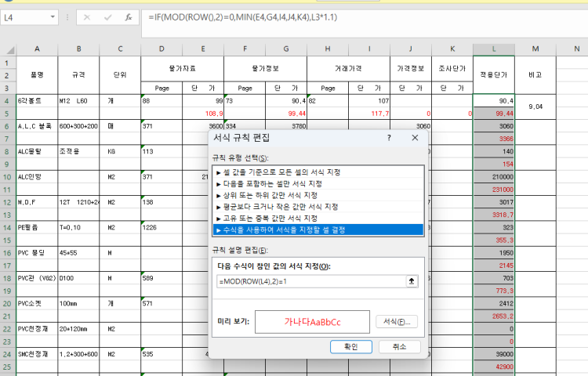This screenshot has height=376, width=588.
Task: Click cell L10 showing 210000
Action: click(494, 177)
